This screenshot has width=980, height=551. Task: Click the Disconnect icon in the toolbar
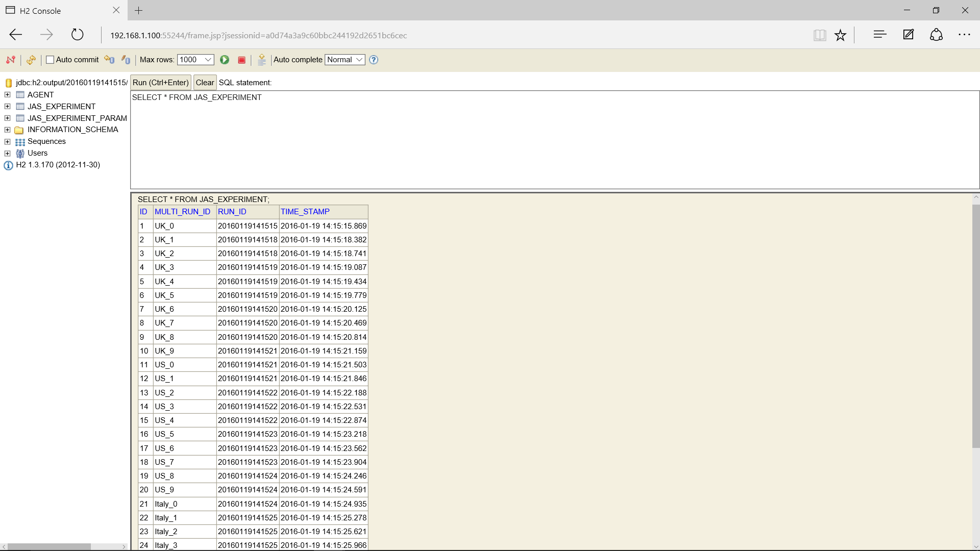[11, 60]
